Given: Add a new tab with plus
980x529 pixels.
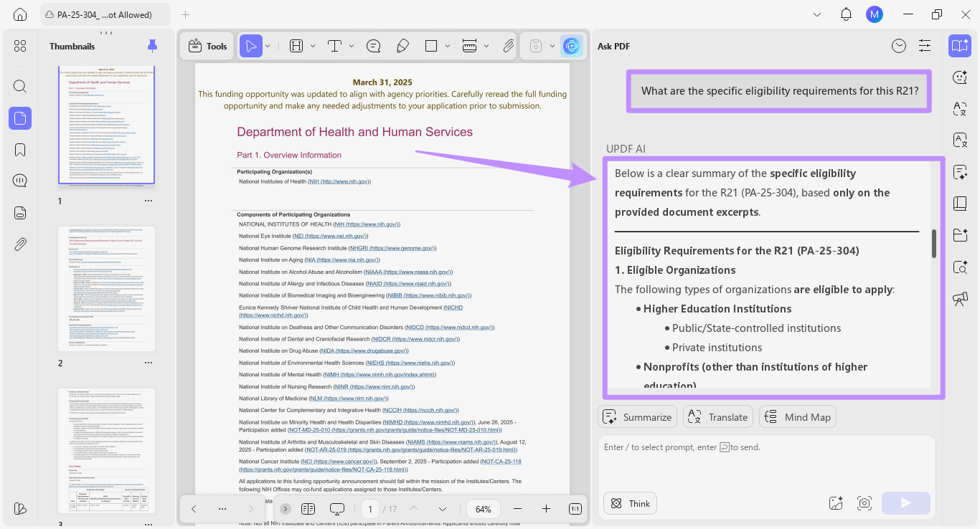Looking at the screenshot, I should [186, 14].
